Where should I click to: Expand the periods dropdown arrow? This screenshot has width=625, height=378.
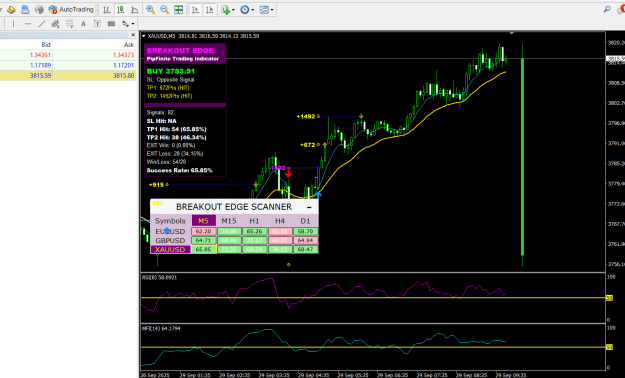pyautogui.click(x=253, y=10)
